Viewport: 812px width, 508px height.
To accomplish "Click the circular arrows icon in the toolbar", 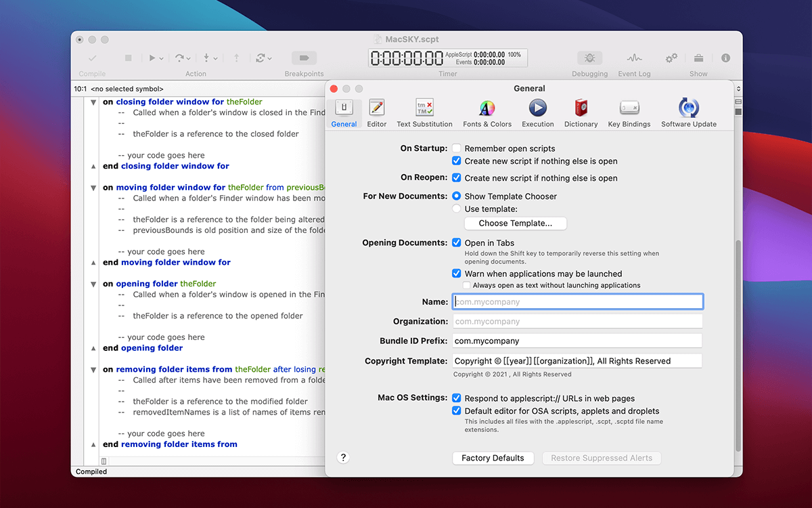I will click(x=261, y=58).
